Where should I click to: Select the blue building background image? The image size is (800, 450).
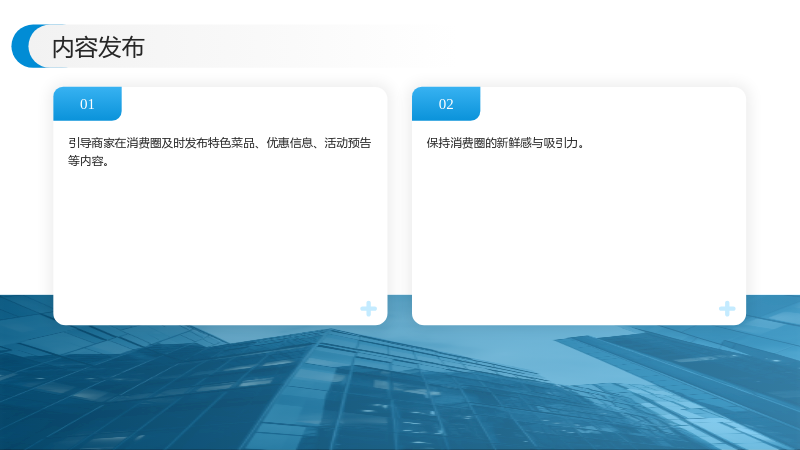400,388
